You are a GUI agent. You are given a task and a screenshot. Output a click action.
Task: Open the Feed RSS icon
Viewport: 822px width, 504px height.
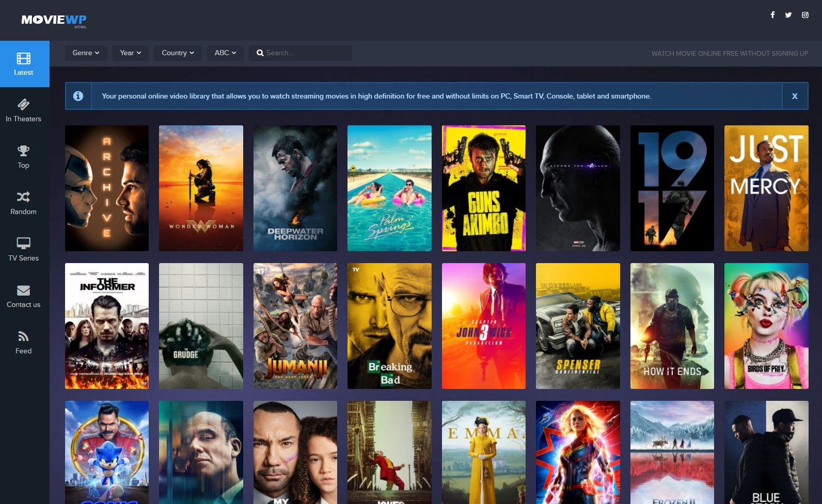(23, 337)
